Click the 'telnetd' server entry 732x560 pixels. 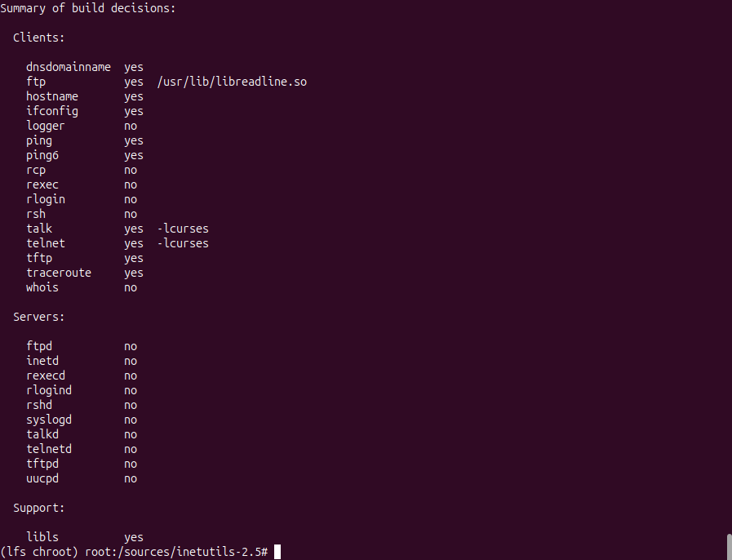pos(49,449)
